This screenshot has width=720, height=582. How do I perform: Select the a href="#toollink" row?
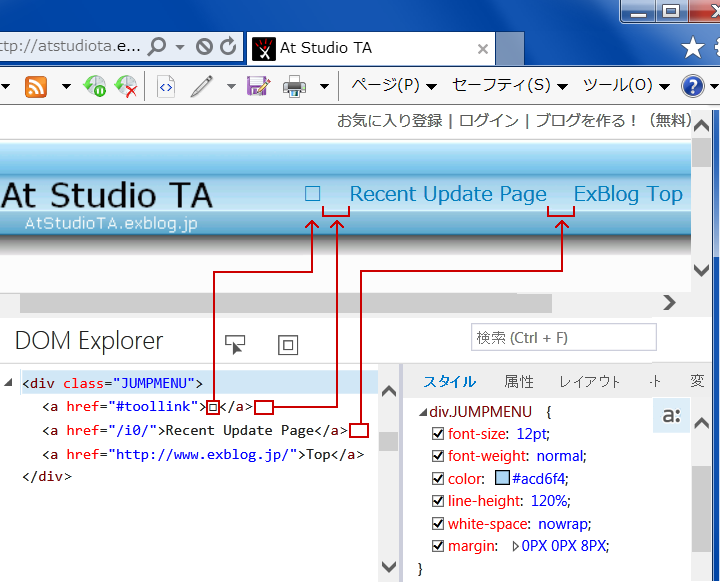pyautogui.click(x=148, y=407)
